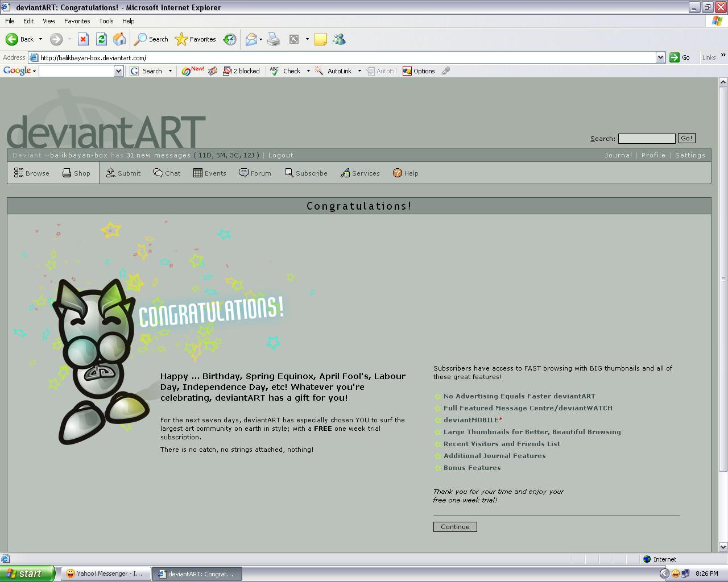
Task: Refresh the page with green arrows icon
Action: (101, 39)
